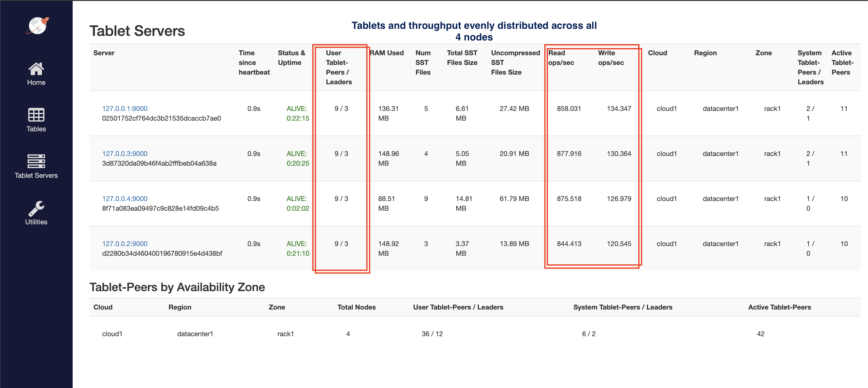Select the Tablet Servers stack icon
The image size is (868, 388).
tap(36, 161)
